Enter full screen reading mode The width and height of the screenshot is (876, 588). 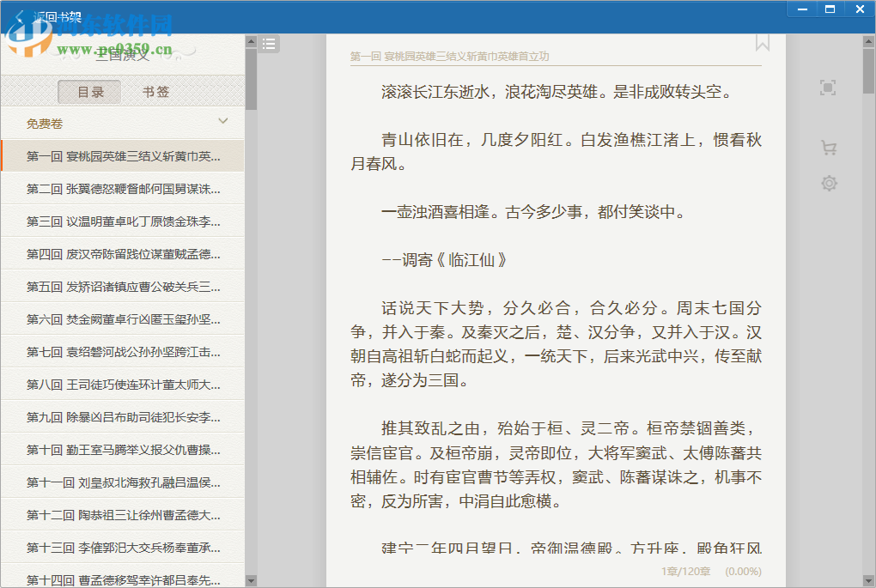[x=828, y=87]
